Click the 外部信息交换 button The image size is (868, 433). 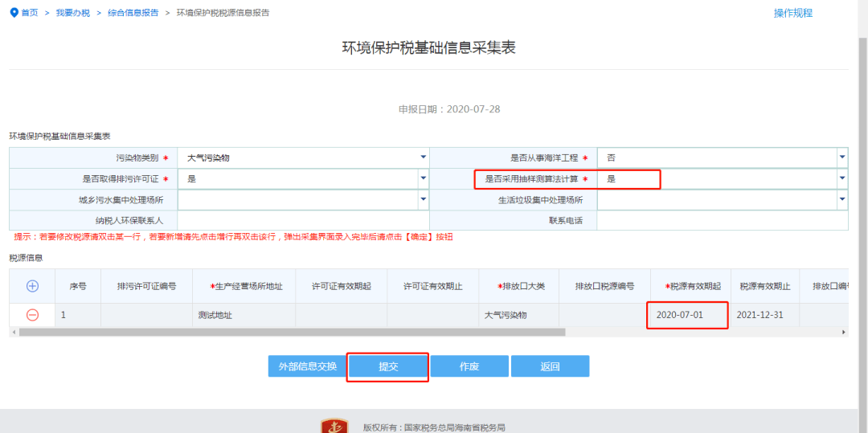click(x=307, y=366)
